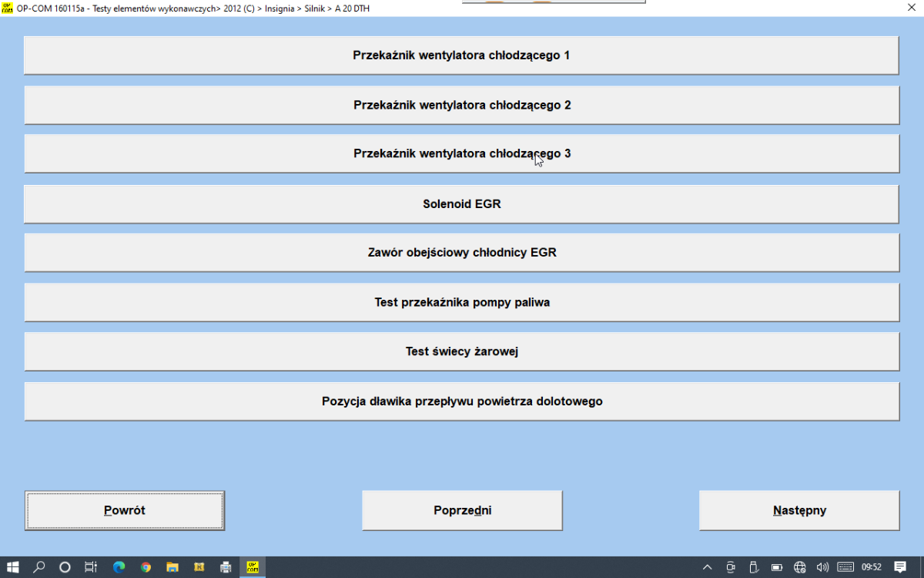The height and width of the screenshot is (578, 924).
Task: Open Windows taskbar search
Action: (x=39, y=567)
